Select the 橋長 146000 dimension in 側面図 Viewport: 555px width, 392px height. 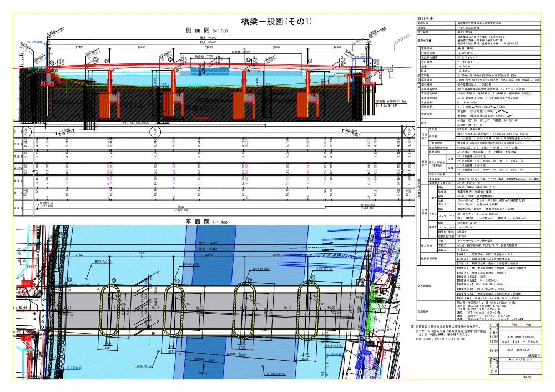(x=208, y=38)
